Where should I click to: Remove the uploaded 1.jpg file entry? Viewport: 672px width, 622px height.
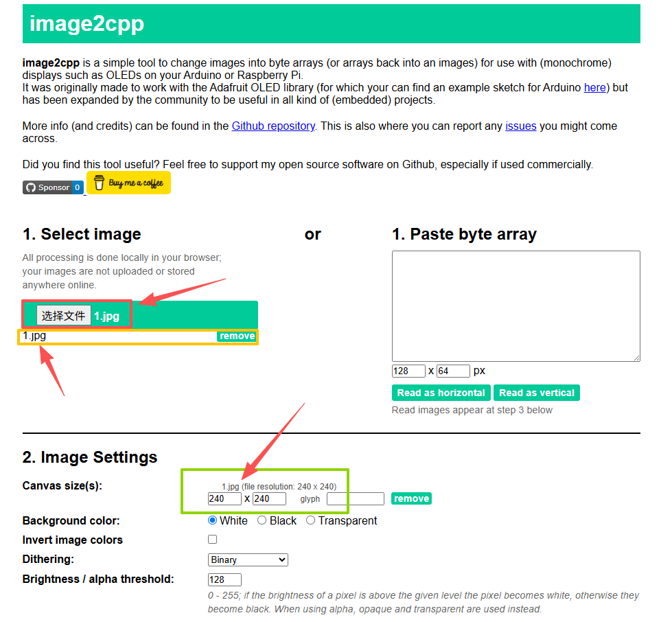tap(237, 336)
